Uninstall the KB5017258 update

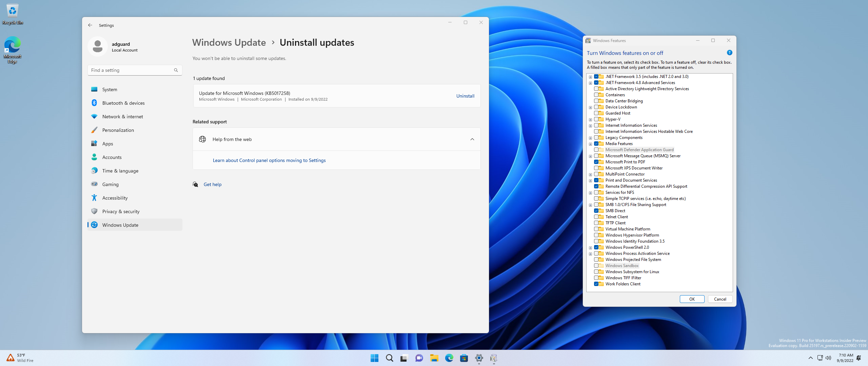tap(465, 96)
